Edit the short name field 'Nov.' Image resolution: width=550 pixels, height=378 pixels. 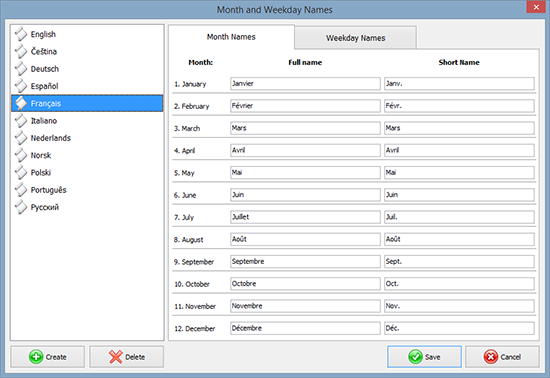459,306
